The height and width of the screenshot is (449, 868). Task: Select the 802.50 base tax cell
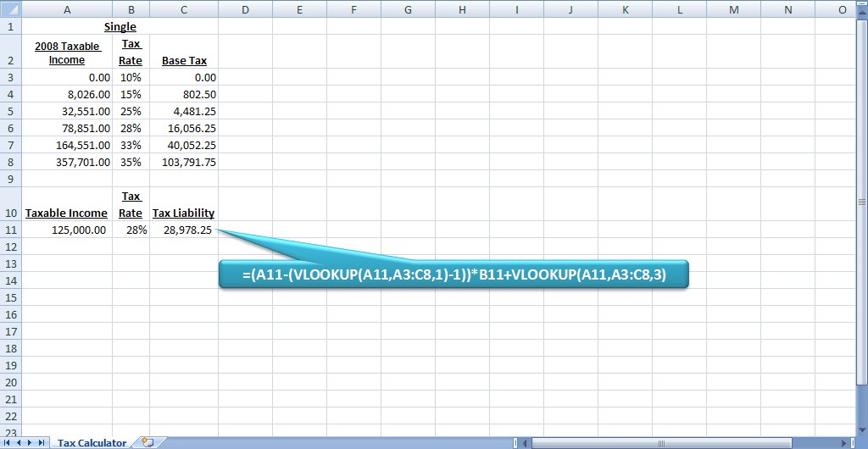click(184, 94)
